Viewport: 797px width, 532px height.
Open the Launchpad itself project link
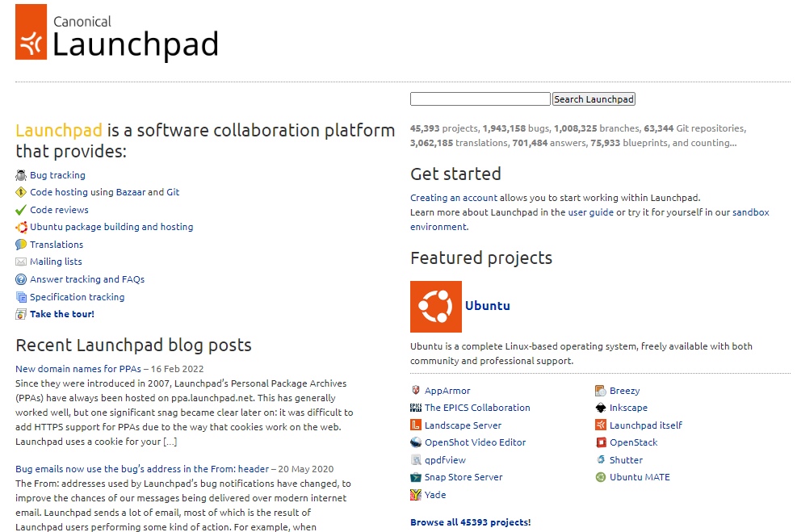(646, 425)
